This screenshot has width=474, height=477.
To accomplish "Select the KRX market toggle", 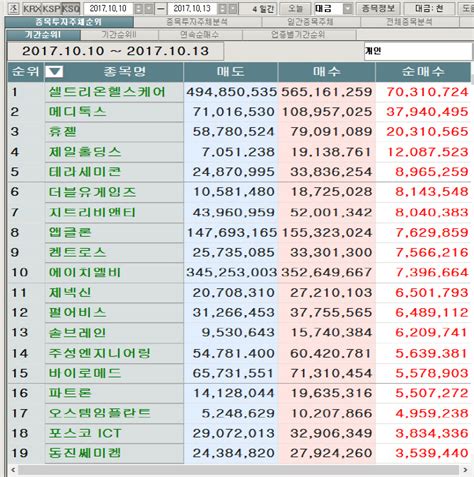I will tap(32, 8).
